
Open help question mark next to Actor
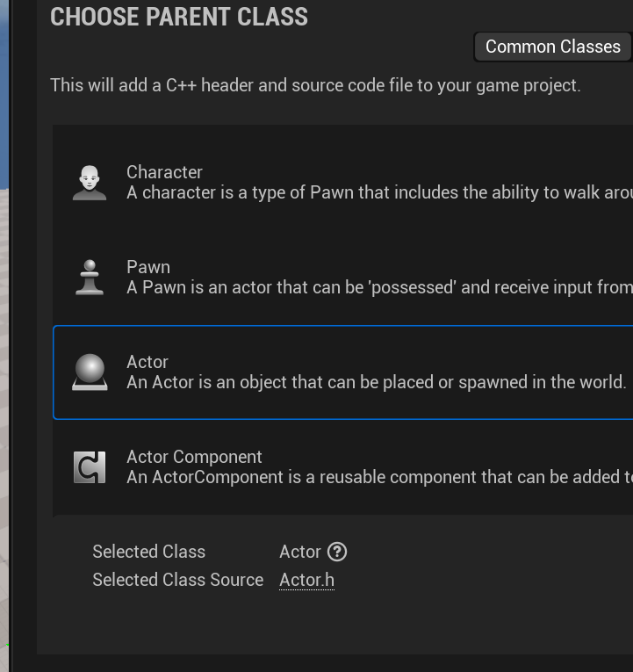point(337,552)
